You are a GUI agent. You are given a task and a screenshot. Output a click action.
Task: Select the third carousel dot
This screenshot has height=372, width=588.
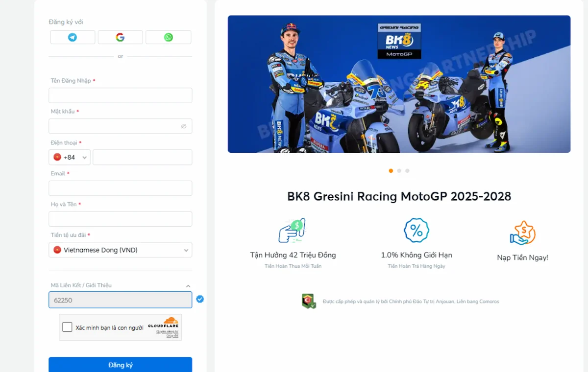click(x=407, y=171)
